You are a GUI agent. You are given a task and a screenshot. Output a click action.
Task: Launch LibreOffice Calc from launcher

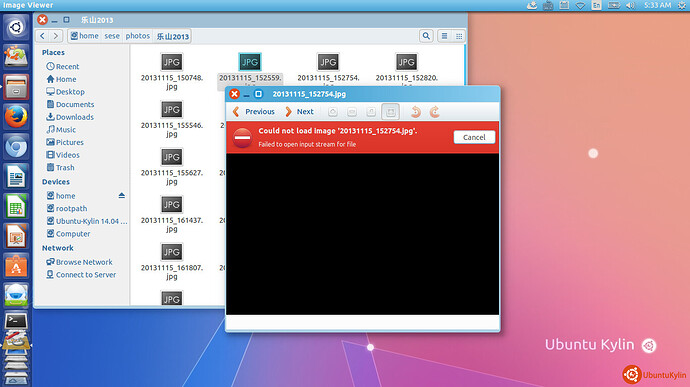tap(16, 206)
